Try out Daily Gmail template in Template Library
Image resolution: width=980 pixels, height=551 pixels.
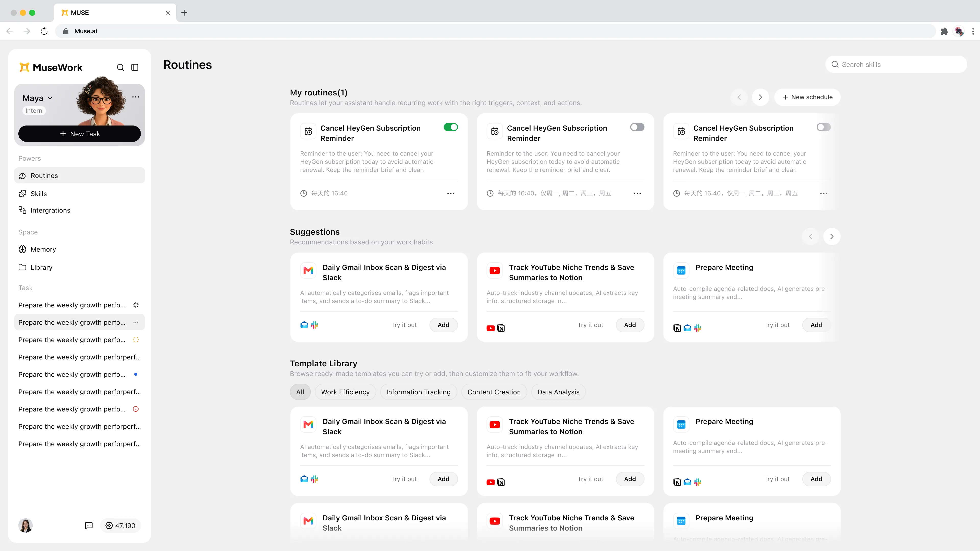click(404, 479)
